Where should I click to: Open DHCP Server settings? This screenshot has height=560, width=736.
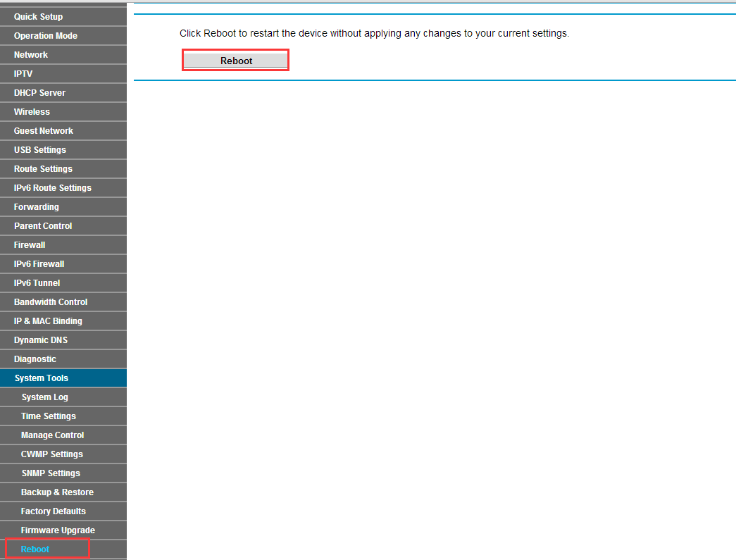(x=63, y=92)
